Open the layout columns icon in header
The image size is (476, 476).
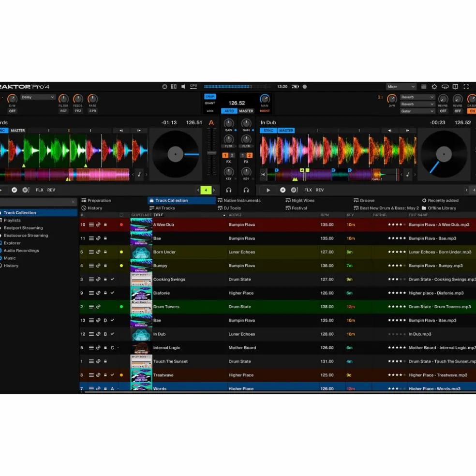[x=174, y=87]
